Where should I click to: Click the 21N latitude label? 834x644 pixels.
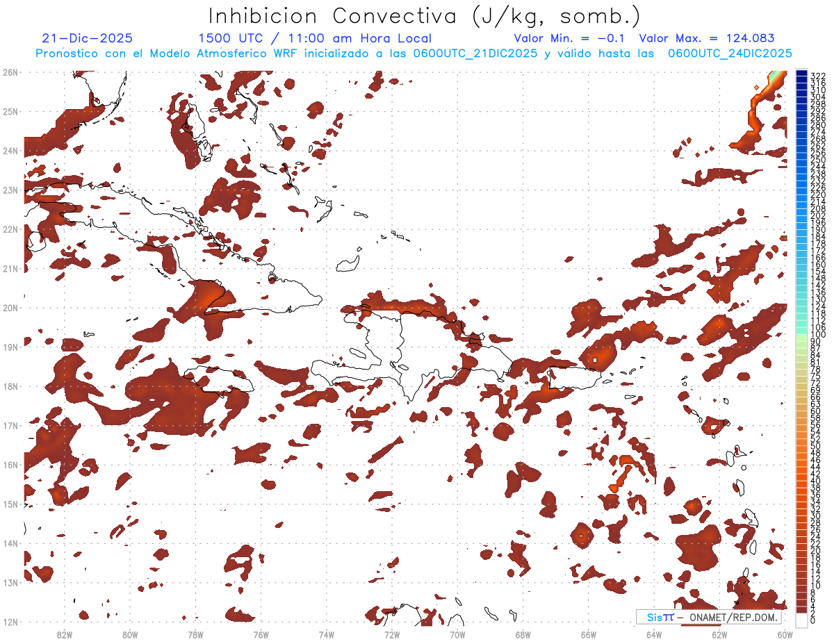(x=10, y=268)
